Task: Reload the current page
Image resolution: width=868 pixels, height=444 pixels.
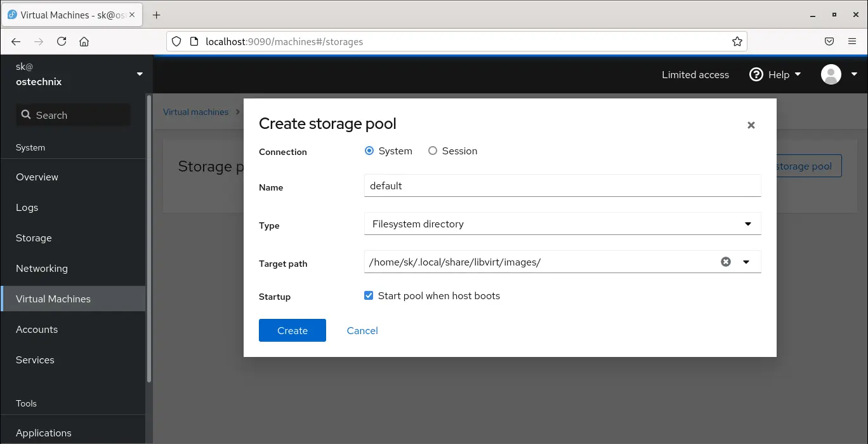Action: (62, 41)
